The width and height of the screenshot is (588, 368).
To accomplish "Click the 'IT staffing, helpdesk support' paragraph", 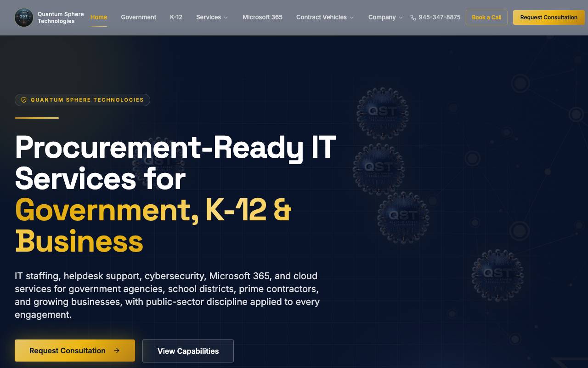I will pyautogui.click(x=167, y=295).
